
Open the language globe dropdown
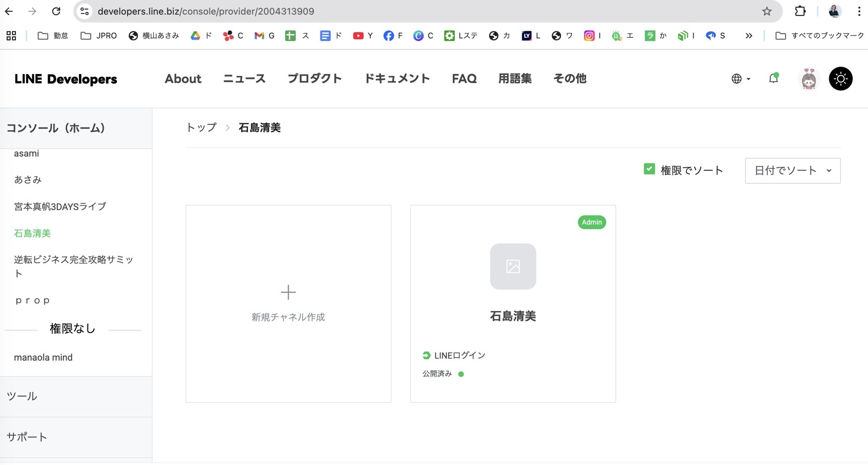(740, 78)
